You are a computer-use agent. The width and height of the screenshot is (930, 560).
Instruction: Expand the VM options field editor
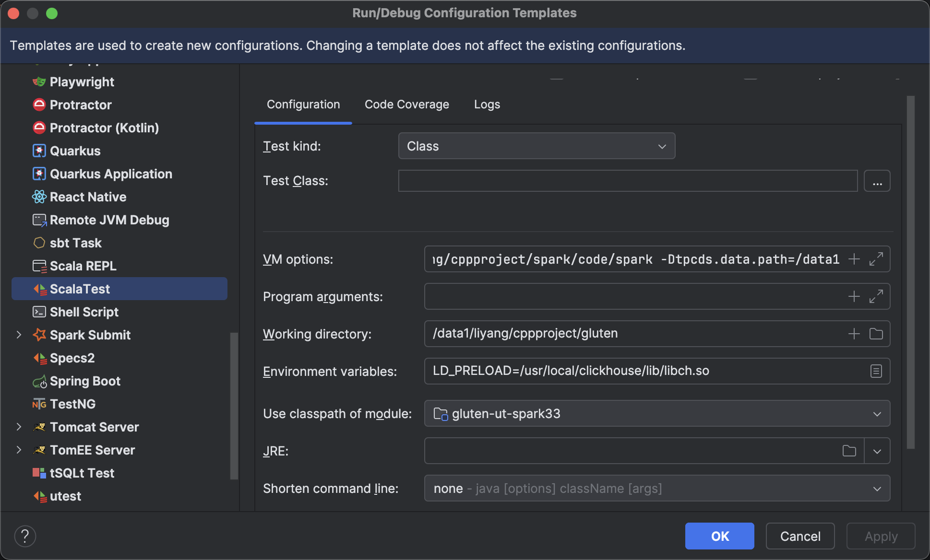tap(876, 259)
